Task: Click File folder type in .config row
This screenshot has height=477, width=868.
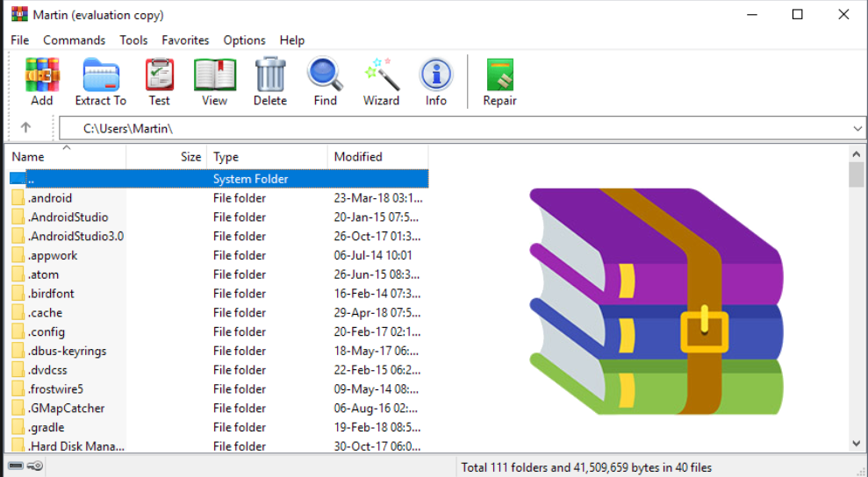Action: coord(240,332)
